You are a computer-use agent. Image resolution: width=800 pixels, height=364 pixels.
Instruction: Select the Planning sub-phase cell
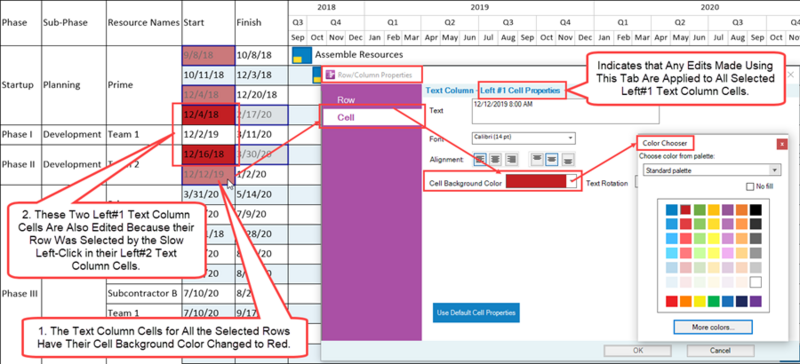tap(73, 85)
